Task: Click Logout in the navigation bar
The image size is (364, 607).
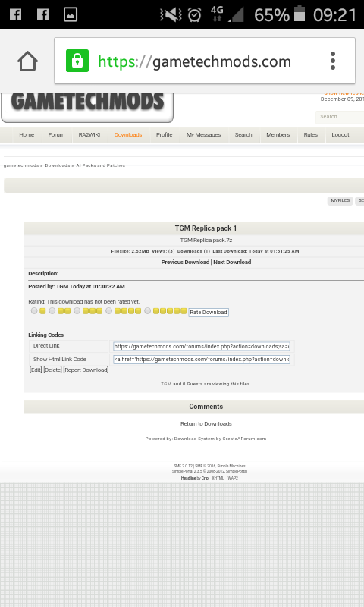Action: click(x=340, y=135)
